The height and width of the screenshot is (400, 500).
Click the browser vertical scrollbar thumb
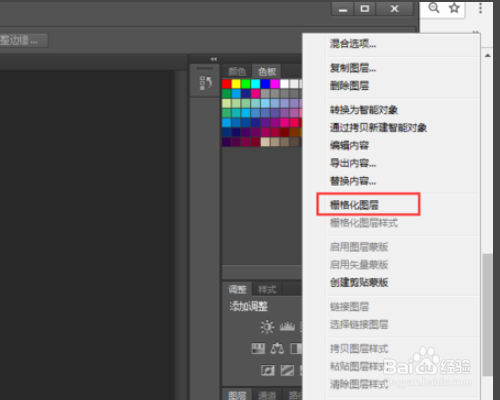coord(488,315)
